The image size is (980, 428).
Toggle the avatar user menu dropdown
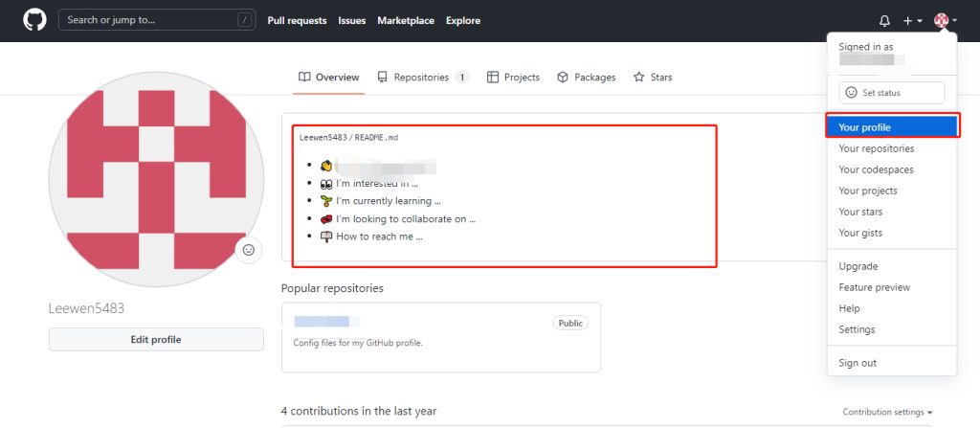[945, 21]
